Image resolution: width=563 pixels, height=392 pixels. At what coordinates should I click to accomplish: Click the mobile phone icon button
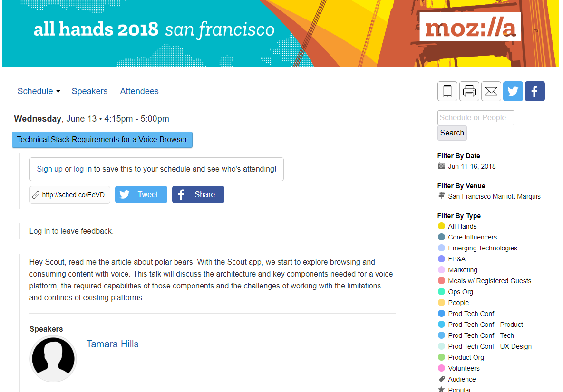[x=447, y=91]
